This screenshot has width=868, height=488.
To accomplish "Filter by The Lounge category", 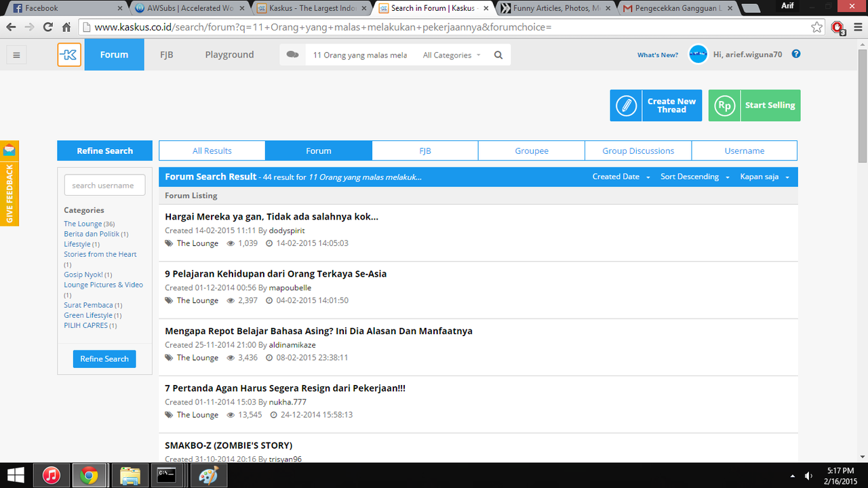I will [83, 224].
